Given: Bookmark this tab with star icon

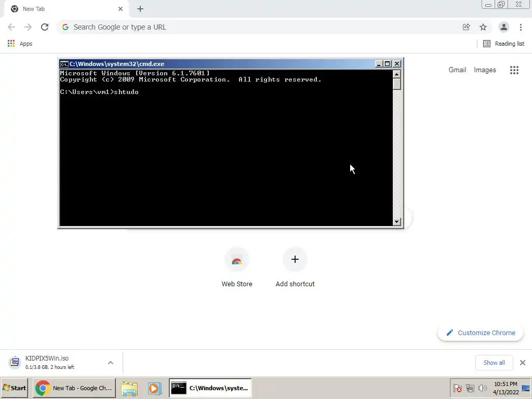Looking at the screenshot, I should click(483, 27).
